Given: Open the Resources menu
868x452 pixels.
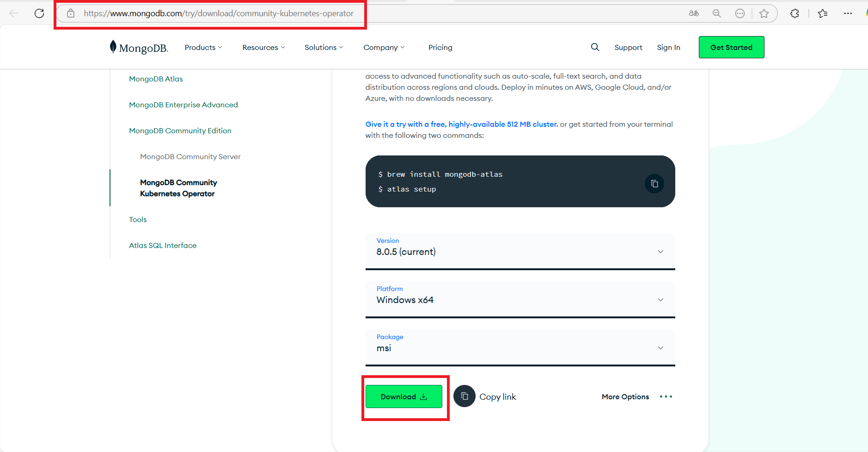Looking at the screenshot, I should pyautogui.click(x=263, y=47).
